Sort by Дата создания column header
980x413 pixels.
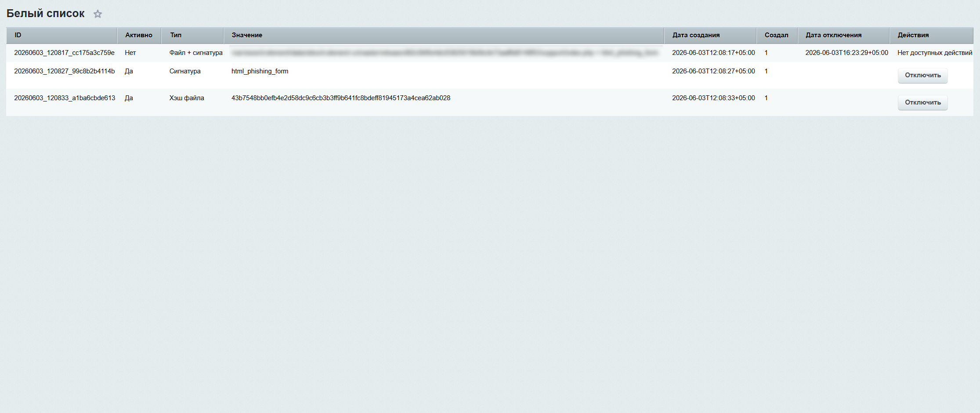(x=710, y=35)
